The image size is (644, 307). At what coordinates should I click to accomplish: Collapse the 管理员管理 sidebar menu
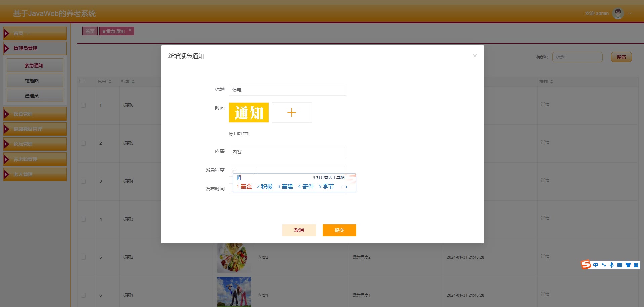(35, 48)
